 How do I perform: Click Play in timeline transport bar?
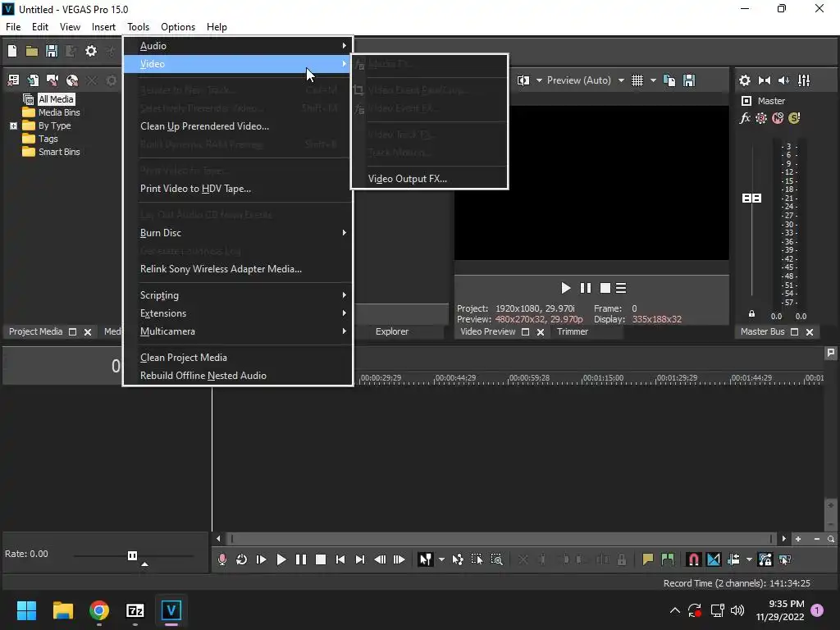point(281,559)
